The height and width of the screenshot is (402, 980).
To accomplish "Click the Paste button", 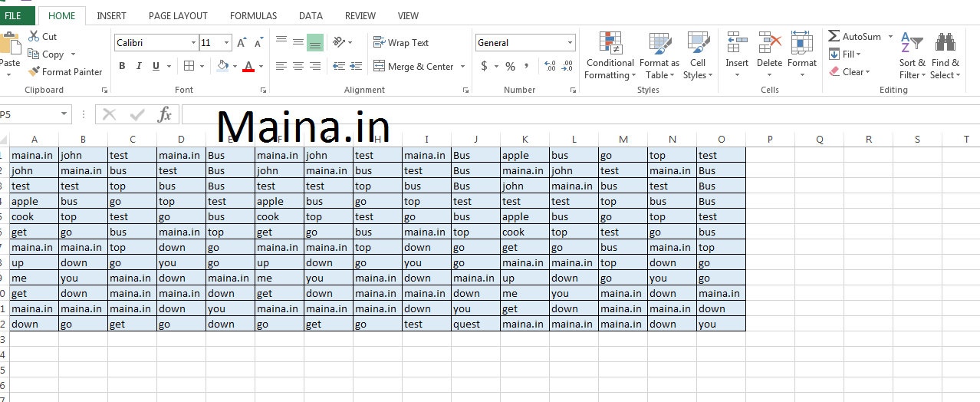I will (x=9, y=54).
